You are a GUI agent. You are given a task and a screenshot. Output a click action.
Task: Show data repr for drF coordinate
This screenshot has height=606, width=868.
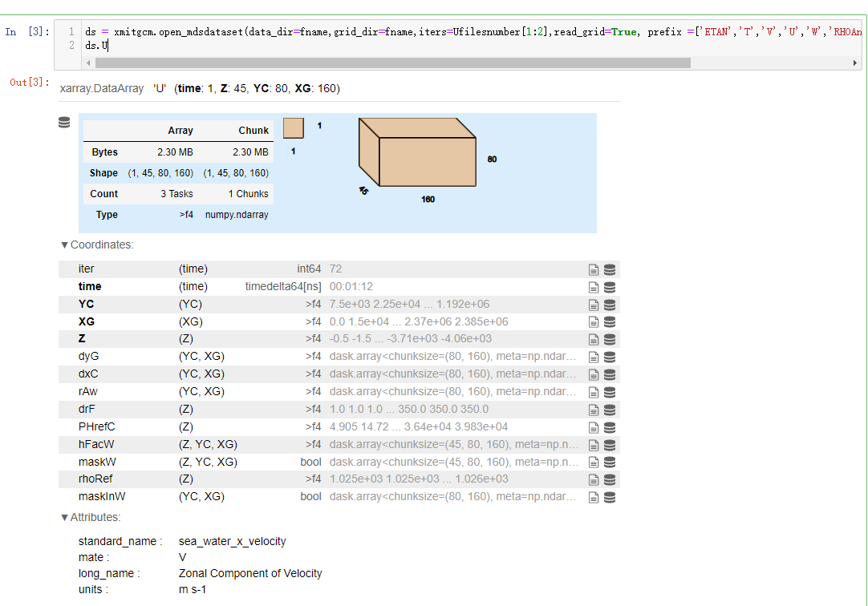pos(610,410)
